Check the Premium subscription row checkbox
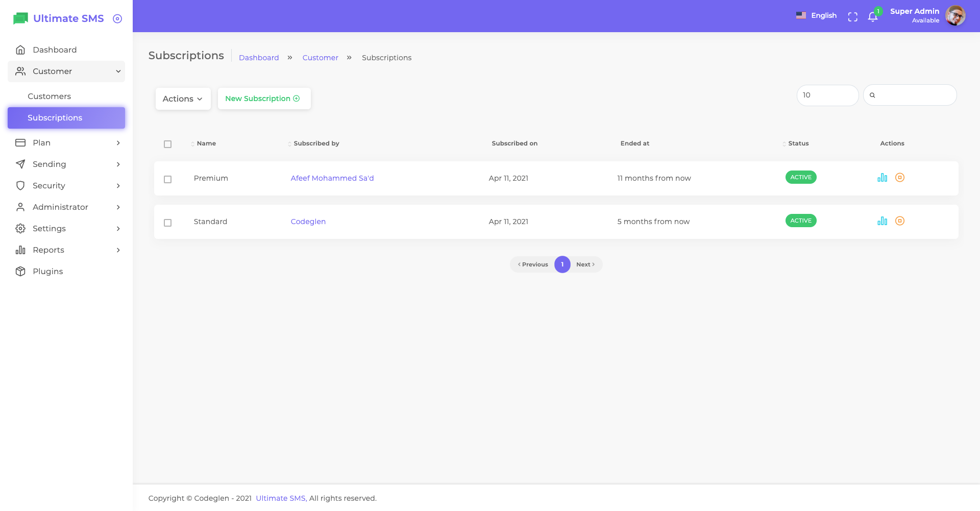 coord(167,179)
